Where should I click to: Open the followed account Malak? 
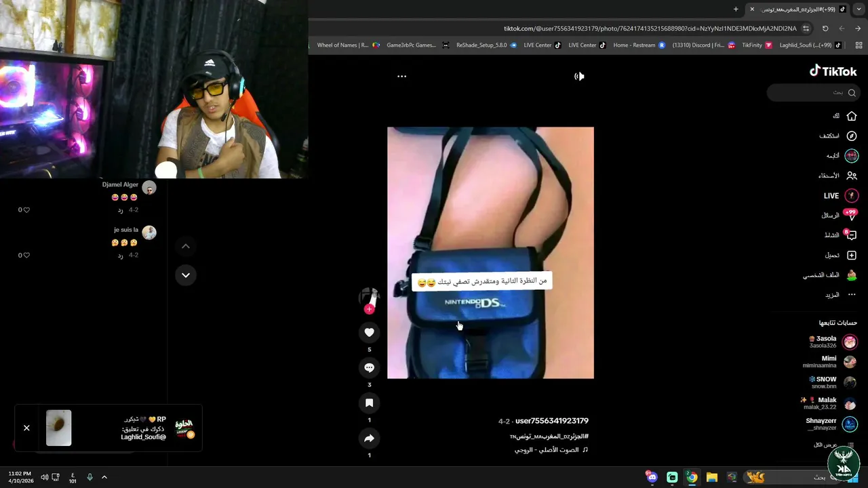coord(828,403)
